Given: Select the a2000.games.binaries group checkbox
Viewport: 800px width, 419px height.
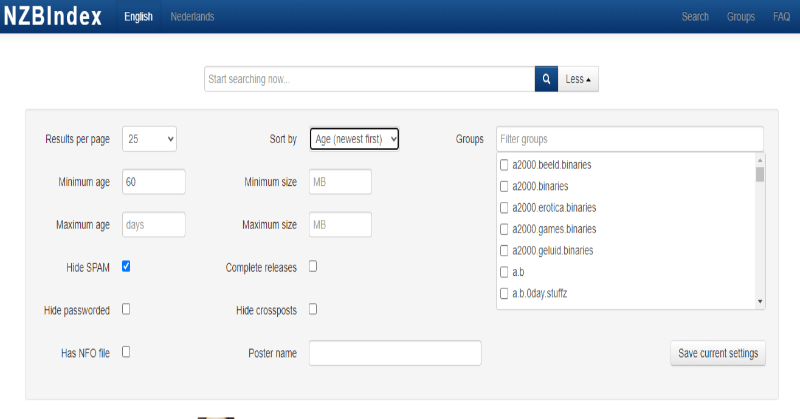Looking at the screenshot, I should (x=504, y=229).
